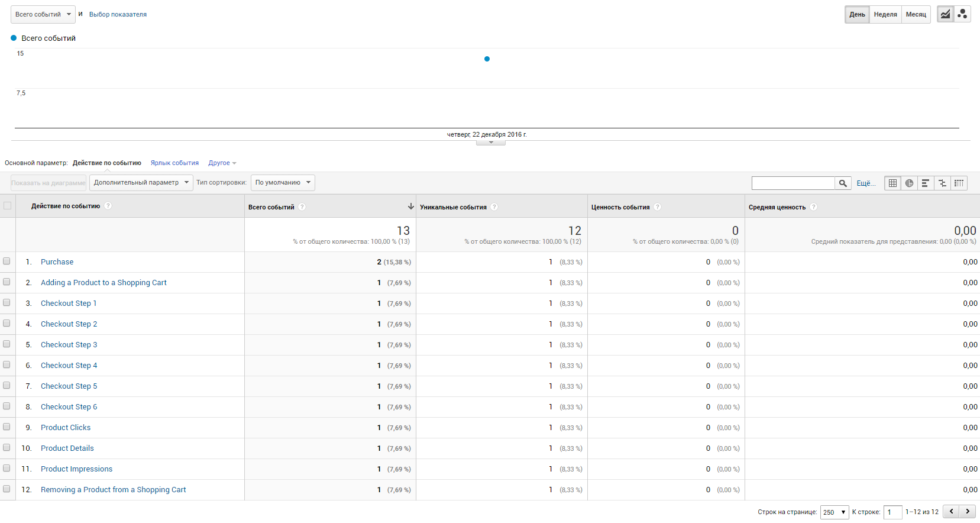Viewport: 980px width, 523px height.
Task: Click sort arrow in Всего событий column
Action: click(x=410, y=206)
